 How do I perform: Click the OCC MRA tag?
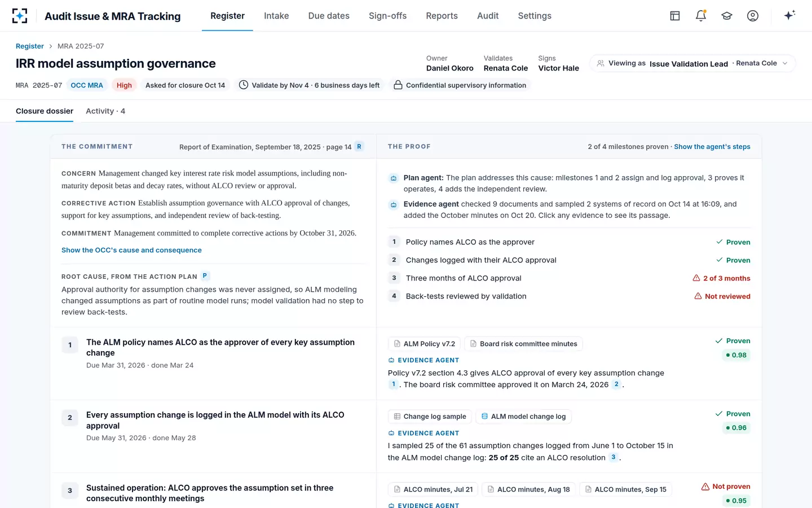pyautogui.click(x=87, y=85)
